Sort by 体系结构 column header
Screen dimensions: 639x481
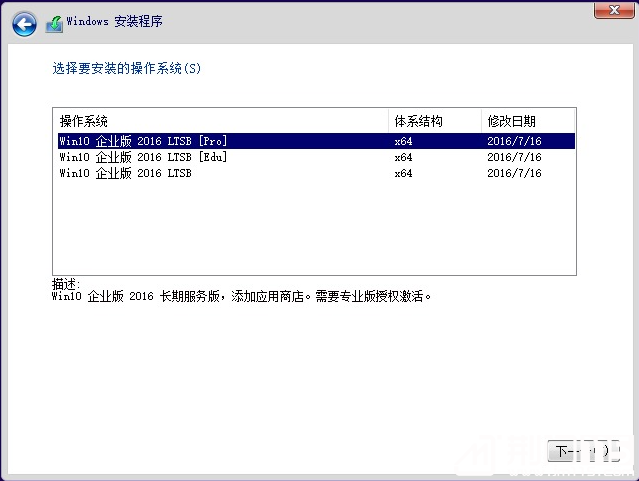434,121
